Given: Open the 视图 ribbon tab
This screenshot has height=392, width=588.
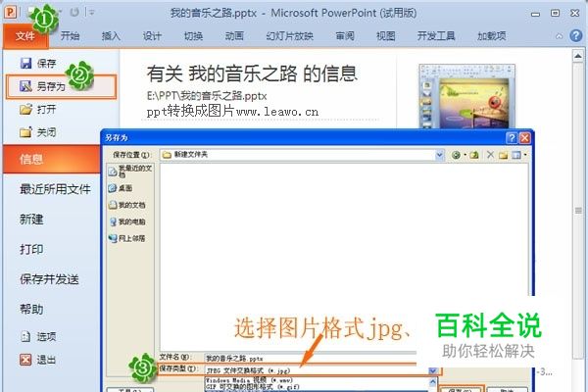Looking at the screenshot, I should (386, 36).
